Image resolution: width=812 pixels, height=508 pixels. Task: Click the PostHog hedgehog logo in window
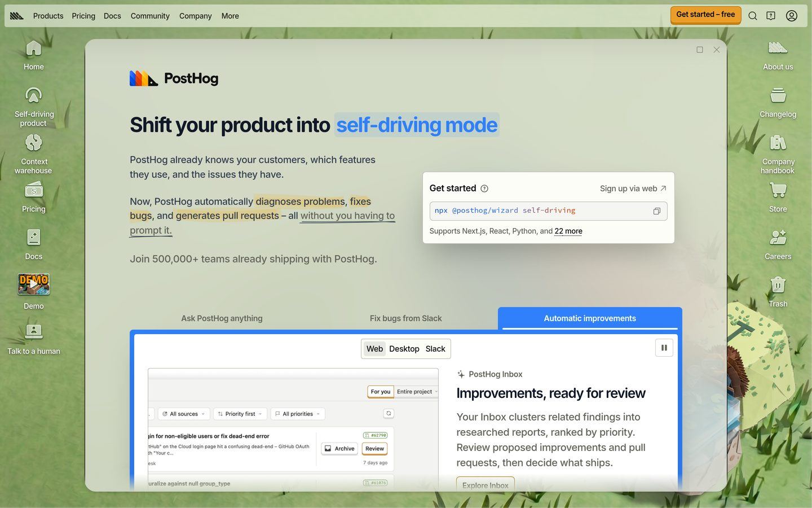[174, 78]
